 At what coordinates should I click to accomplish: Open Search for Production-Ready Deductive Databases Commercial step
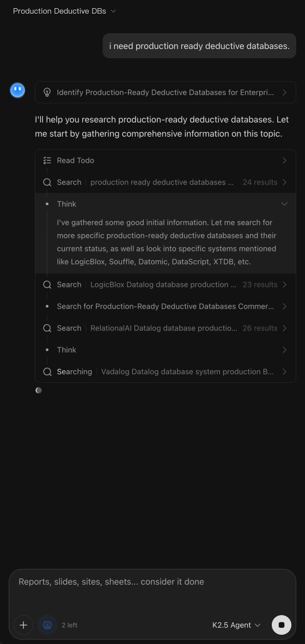click(166, 306)
